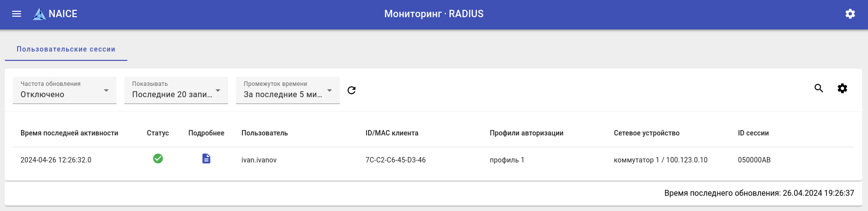Click the NAICE logo icon
The width and height of the screenshot is (868, 211).
[x=39, y=14]
